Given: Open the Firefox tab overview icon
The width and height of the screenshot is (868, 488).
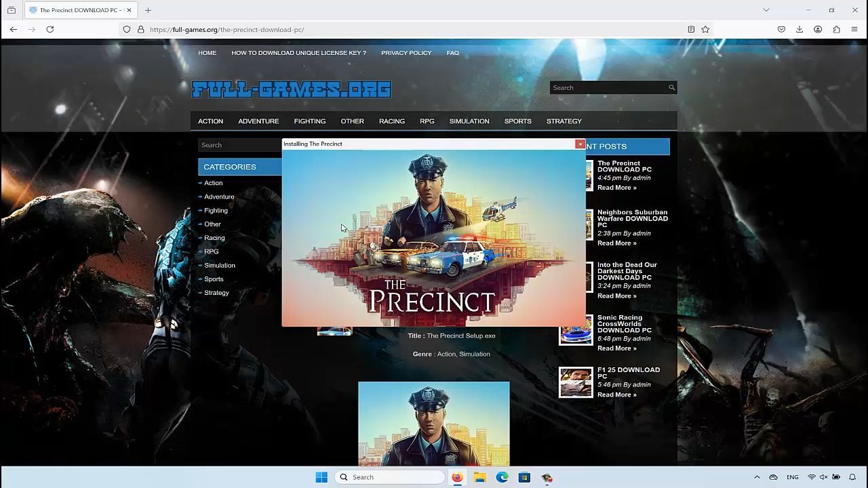Looking at the screenshot, I should click(12, 10).
